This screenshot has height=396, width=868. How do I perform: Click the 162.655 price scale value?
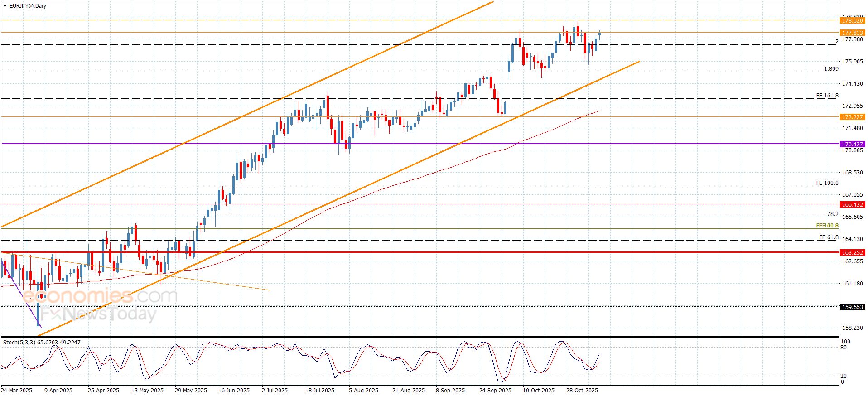(852, 261)
